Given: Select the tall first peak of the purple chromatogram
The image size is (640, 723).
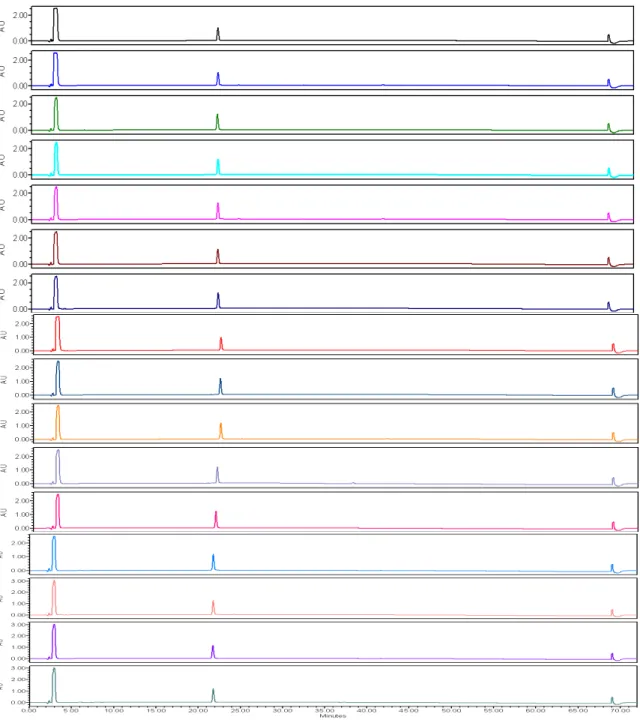Looking at the screenshot, I should [54, 641].
